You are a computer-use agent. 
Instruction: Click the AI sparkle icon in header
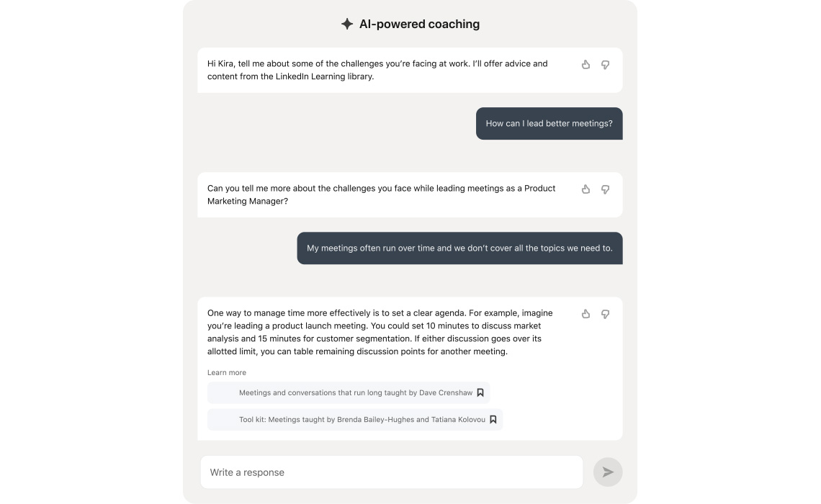346,24
